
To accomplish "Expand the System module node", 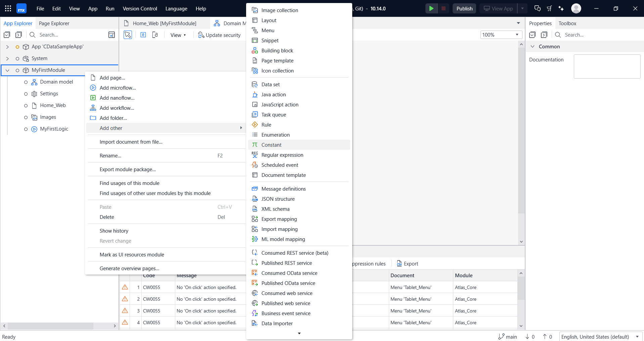I will click(x=7, y=59).
